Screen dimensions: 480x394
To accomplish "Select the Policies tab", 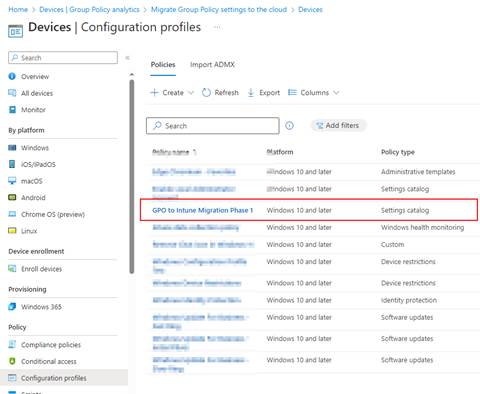I will [163, 65].
